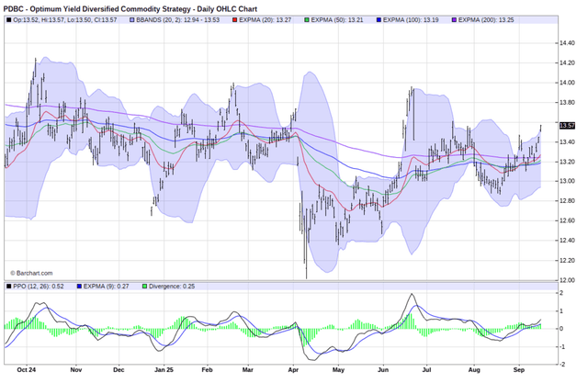Click the 13.20 price axis label
The width and height of the screenshot is (588, 383).
567,162
